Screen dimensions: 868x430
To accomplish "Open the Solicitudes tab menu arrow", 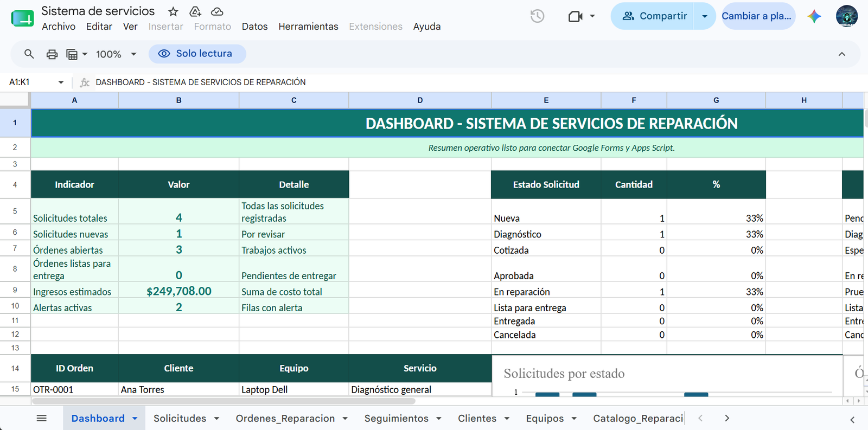I will (x=216, y=419).
